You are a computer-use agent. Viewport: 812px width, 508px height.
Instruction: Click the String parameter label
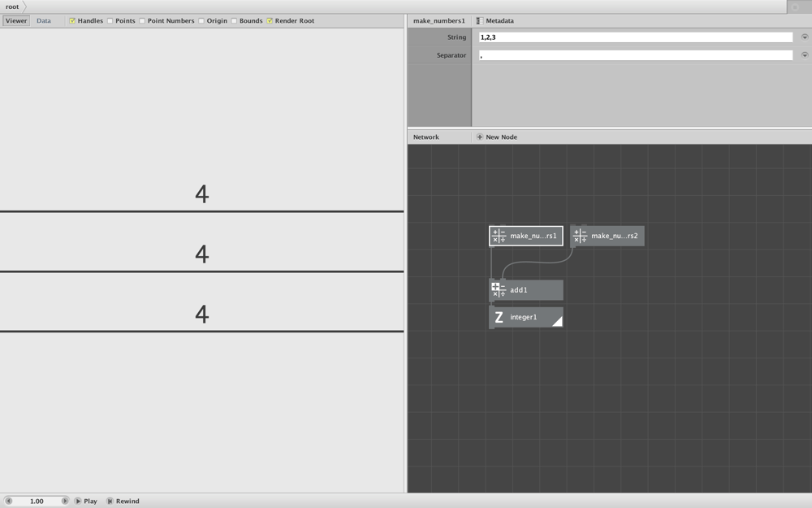[456, 37]
